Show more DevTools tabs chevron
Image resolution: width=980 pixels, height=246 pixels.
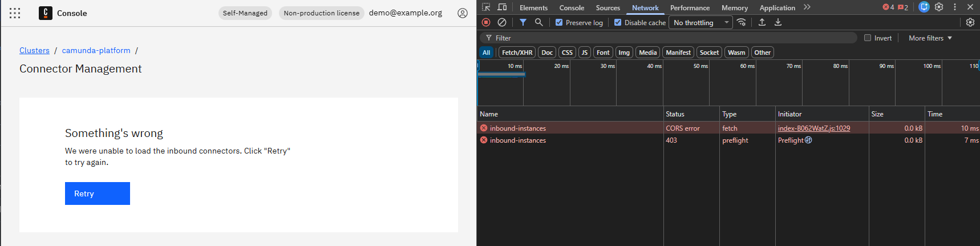pyautogui.click(x=807, y=7)
